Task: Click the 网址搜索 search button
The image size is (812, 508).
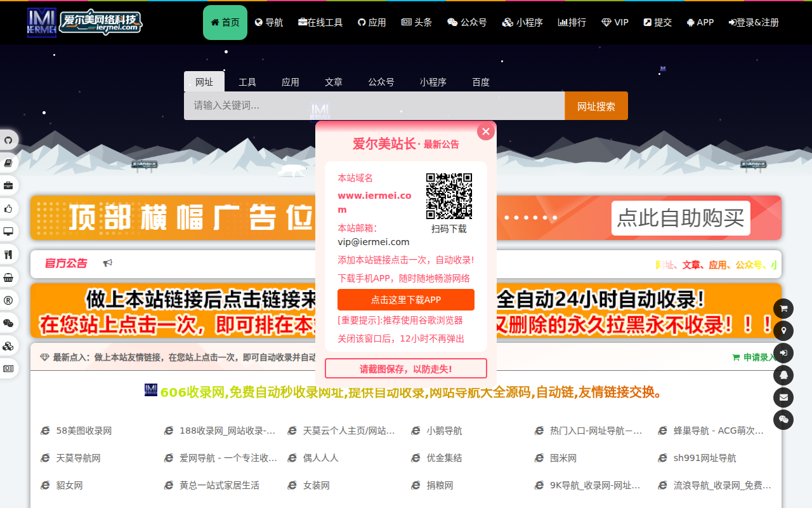Action: tap(596, 105)
